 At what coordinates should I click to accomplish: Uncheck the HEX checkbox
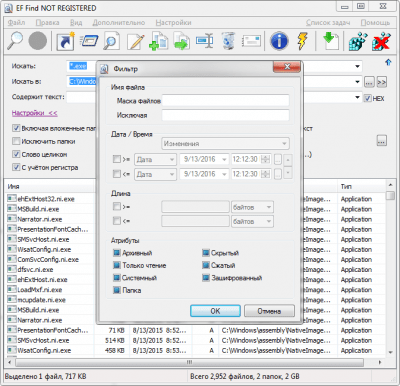pos(367,98)
